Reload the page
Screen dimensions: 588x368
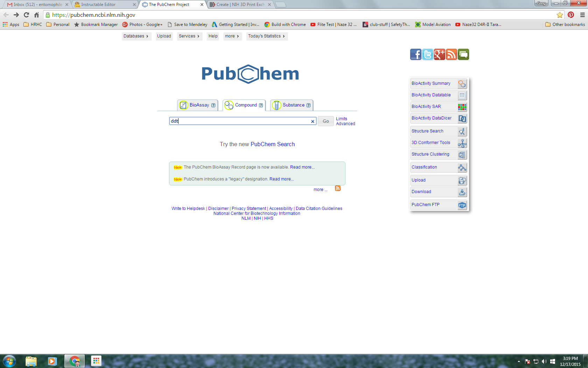tap(26, 15)
